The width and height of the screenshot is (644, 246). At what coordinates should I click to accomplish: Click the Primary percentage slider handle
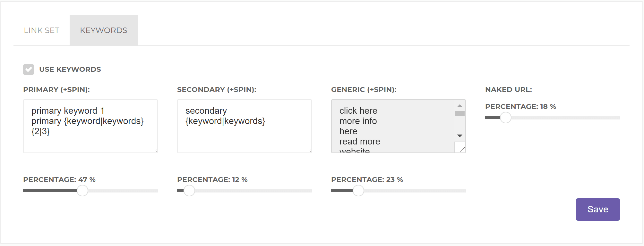pyautogui.click(x=82, y=191)
